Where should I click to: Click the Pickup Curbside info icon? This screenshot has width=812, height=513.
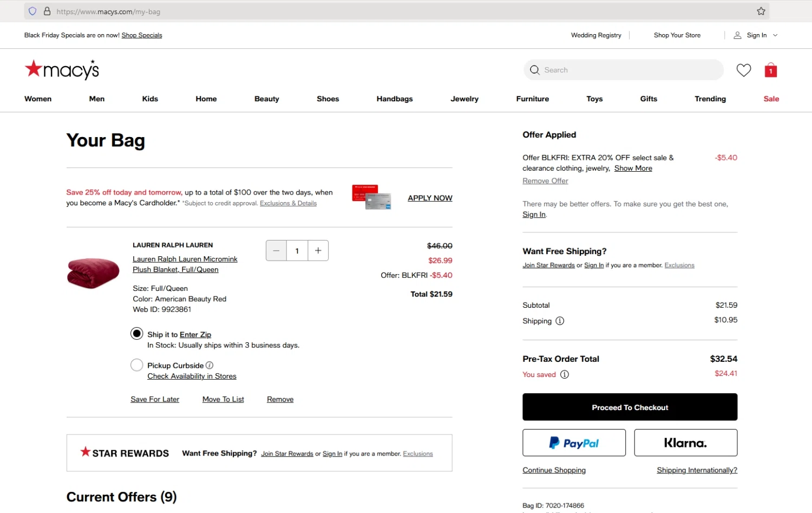(x=209, y=366)
